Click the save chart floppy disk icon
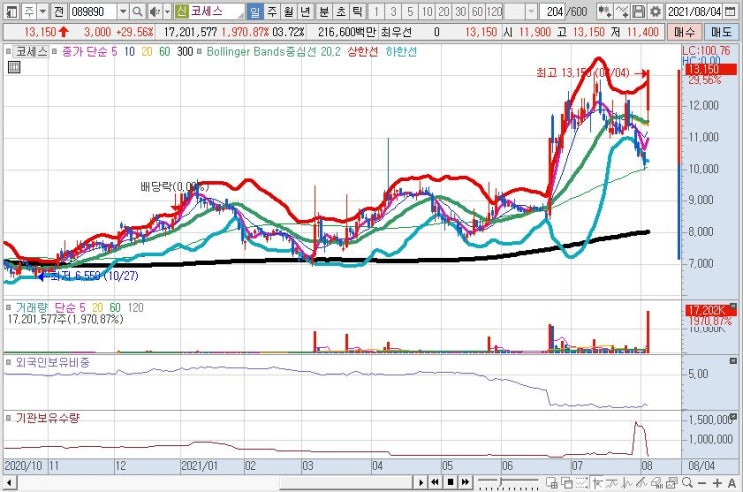This screenshot has height=492, width=743. click(x=639, y=11)
